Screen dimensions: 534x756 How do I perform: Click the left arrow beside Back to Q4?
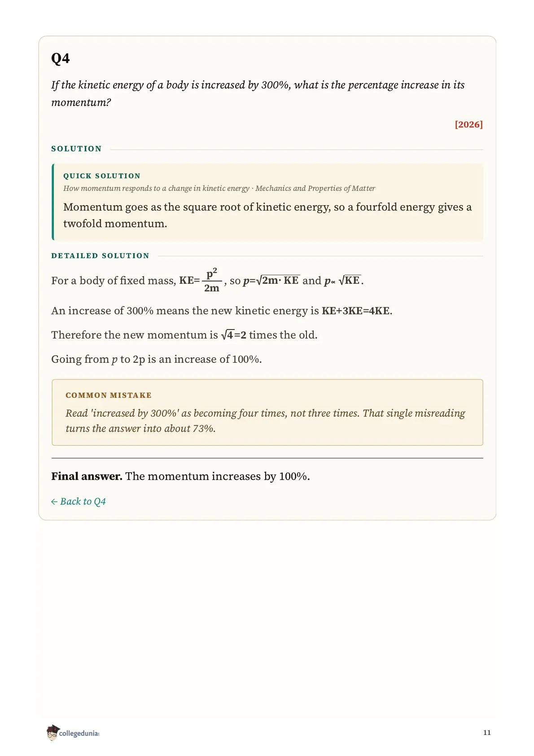[x=54, y=502]
